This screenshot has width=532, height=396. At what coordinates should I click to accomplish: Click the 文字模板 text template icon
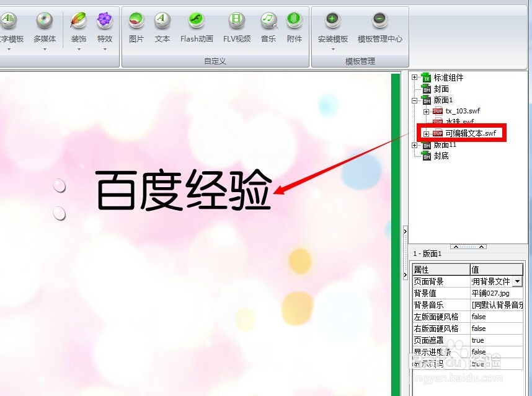[8, 20]
